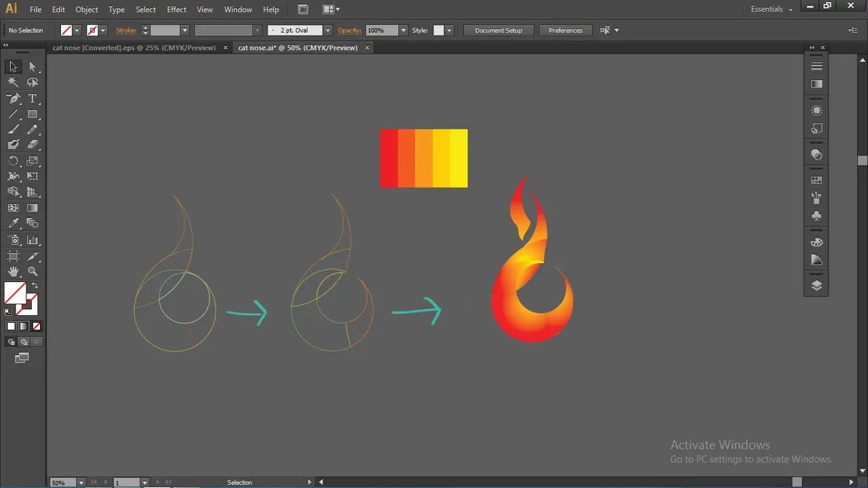The width and height of the screenshot is (868, 488).
Task: Open the Appearance panel in dock
Action: click(x=816, y=110)
